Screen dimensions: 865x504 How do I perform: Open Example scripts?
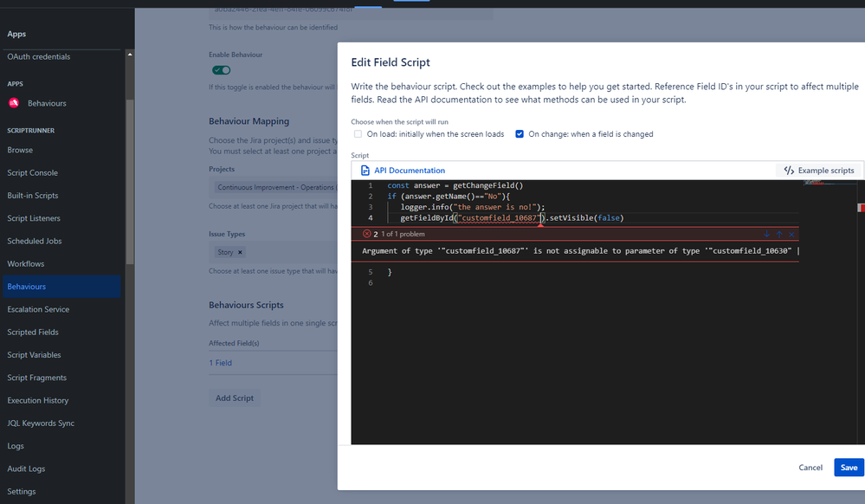[819, 171]
